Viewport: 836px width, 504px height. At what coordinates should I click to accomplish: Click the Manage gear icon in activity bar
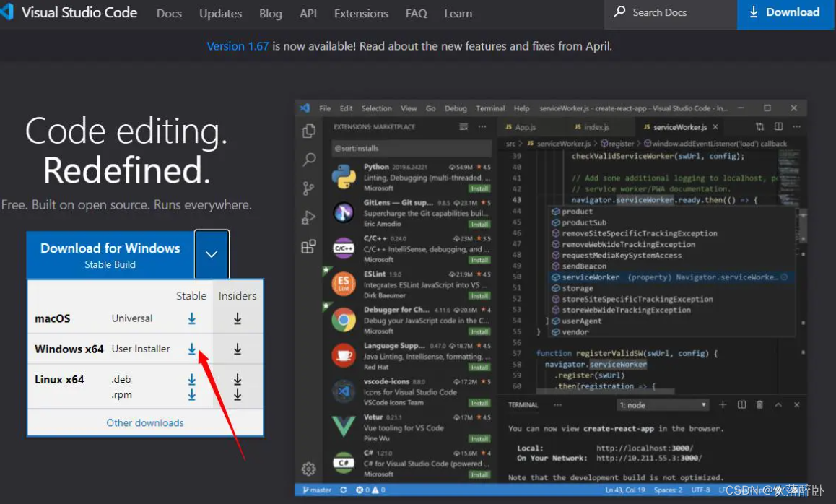(x=309, y=469)
